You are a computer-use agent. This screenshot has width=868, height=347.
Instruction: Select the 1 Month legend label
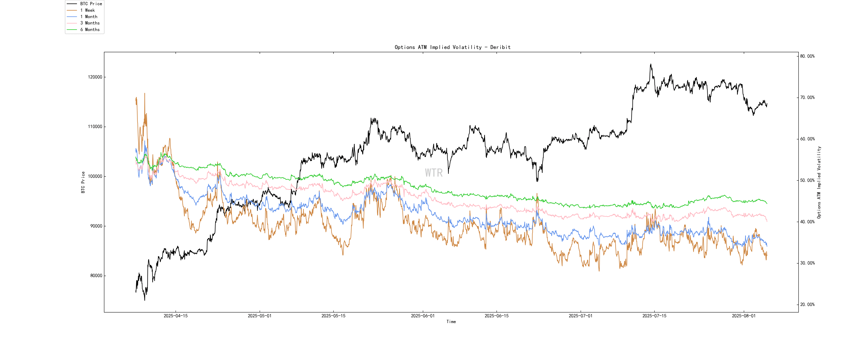click(x=89, y=17)
